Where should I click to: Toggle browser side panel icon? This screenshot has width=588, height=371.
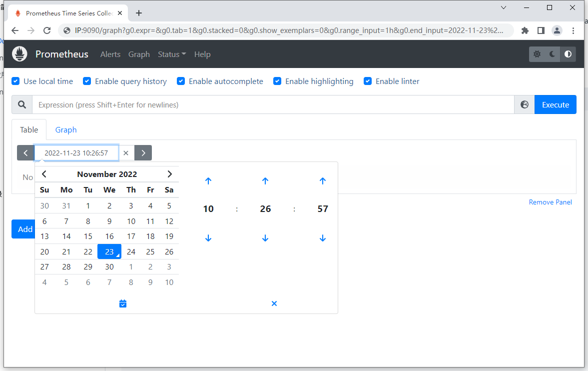click(541, 30)
